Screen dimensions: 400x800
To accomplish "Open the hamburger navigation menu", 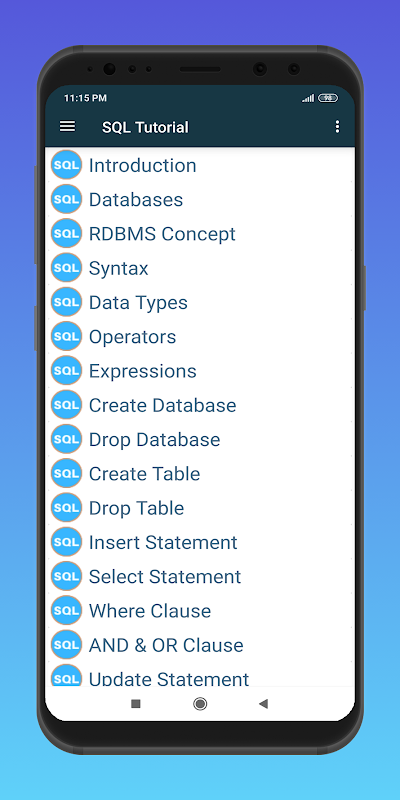I will tap(67, 127).
